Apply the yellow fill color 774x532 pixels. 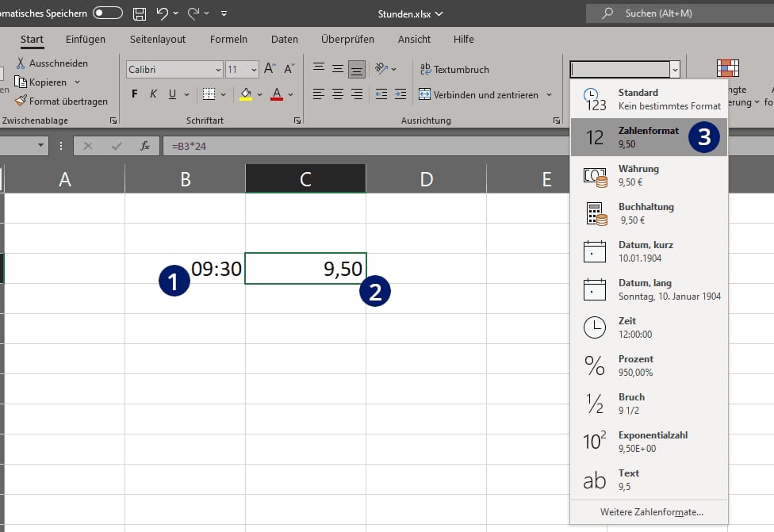click(246, 94)
